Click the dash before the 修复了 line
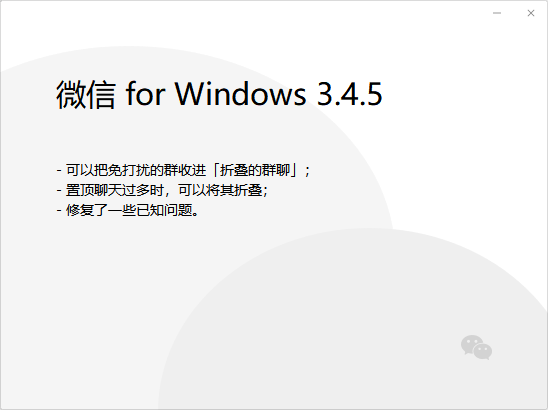The height and width of the screenshot is (410, 548). click(59, 211)
